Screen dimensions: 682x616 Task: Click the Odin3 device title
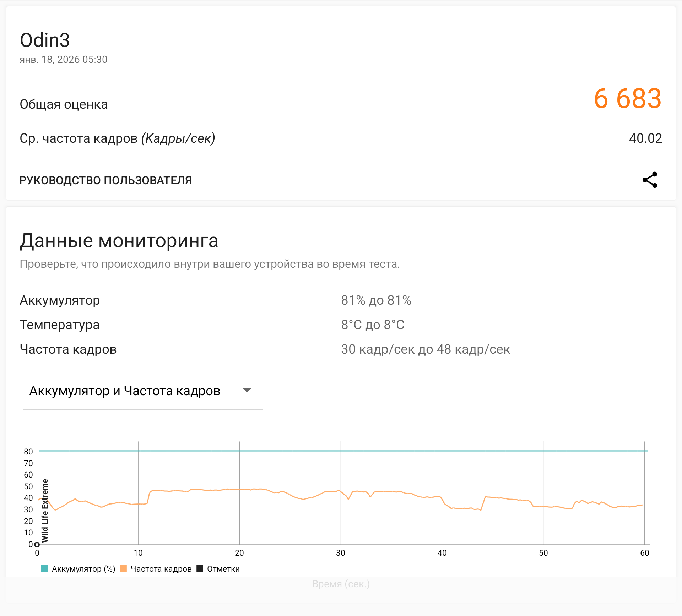45,40
